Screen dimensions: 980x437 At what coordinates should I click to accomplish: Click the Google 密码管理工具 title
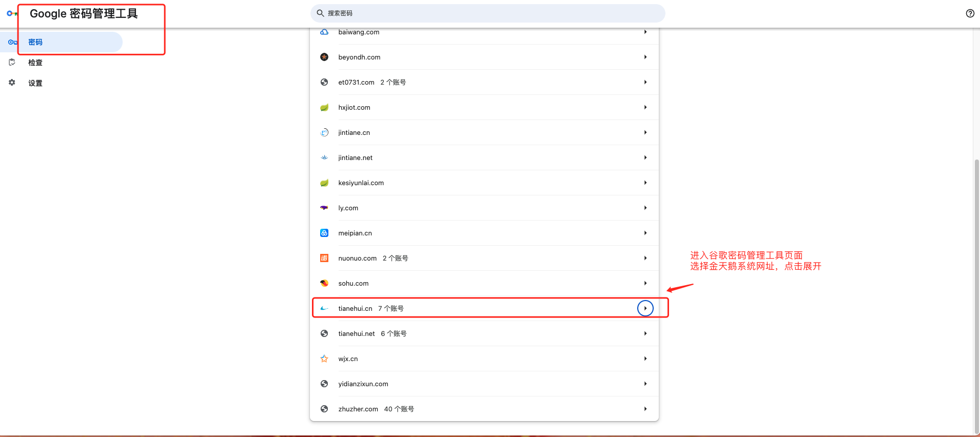[84, 14]
